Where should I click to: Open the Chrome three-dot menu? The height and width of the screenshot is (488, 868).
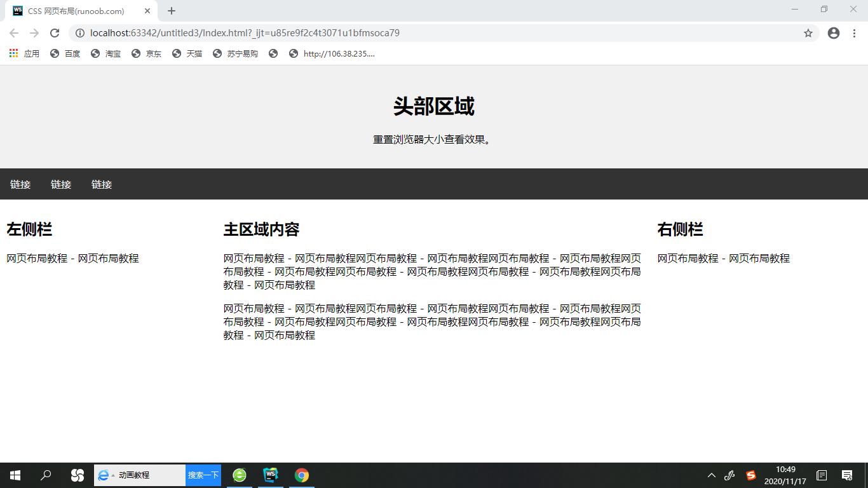[854, 33]
